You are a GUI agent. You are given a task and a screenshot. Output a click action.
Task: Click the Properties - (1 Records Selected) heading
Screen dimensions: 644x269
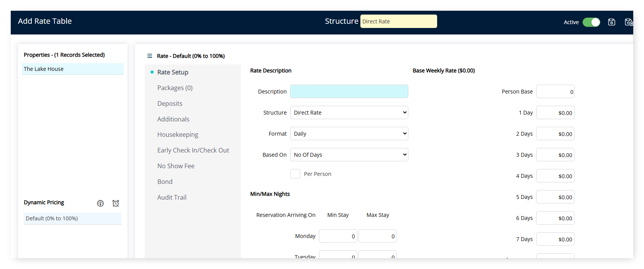coord(64,55)
